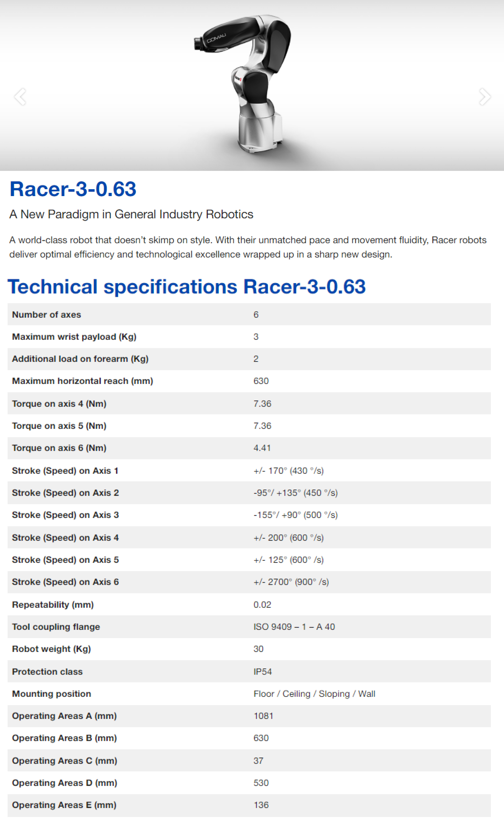The width and height of the screenshot is (504, 819).
Task: Click the Maximum wrist payload (Kg) label
Action: point(74,336)
